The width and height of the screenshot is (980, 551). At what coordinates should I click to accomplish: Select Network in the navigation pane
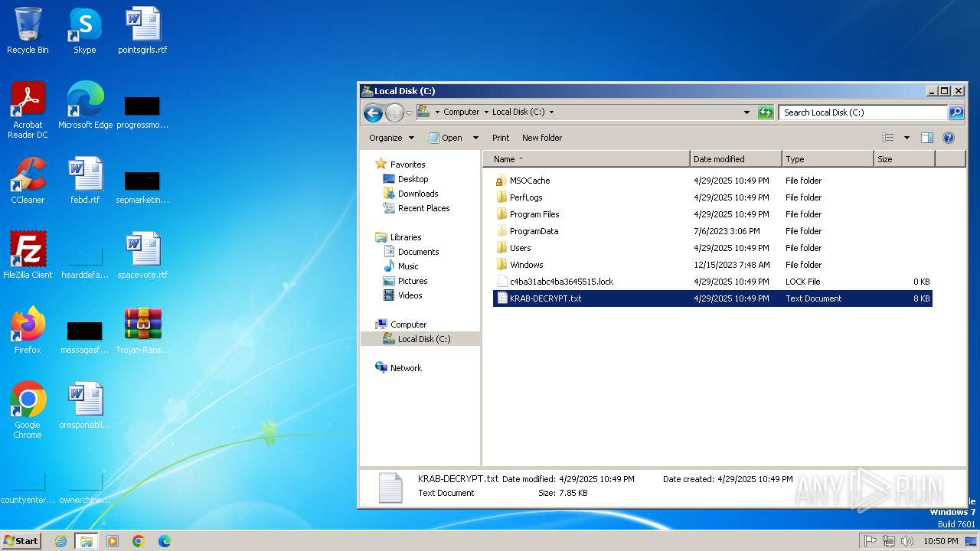406,368
